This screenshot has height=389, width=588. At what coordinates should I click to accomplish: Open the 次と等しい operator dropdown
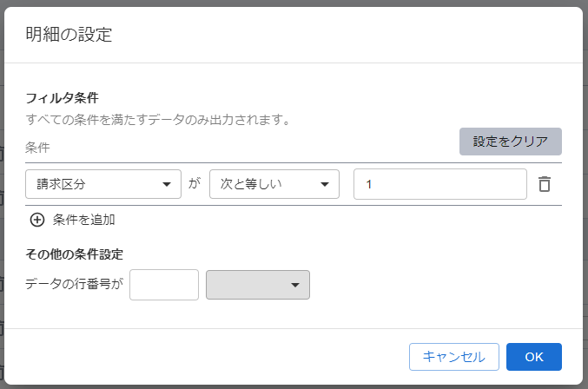point(274,184)
